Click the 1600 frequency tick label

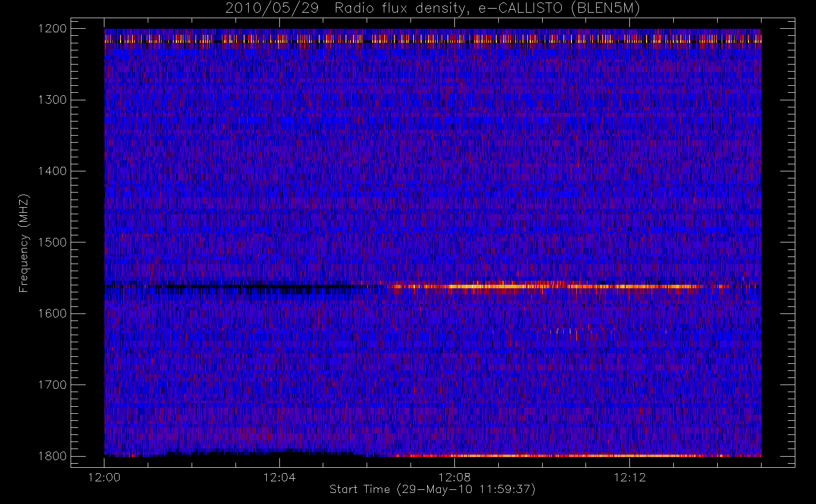(x=53, y=313)
